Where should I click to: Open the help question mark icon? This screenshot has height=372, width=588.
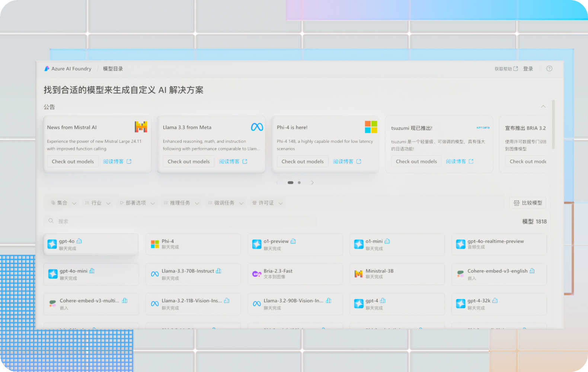tap(549, 68)
